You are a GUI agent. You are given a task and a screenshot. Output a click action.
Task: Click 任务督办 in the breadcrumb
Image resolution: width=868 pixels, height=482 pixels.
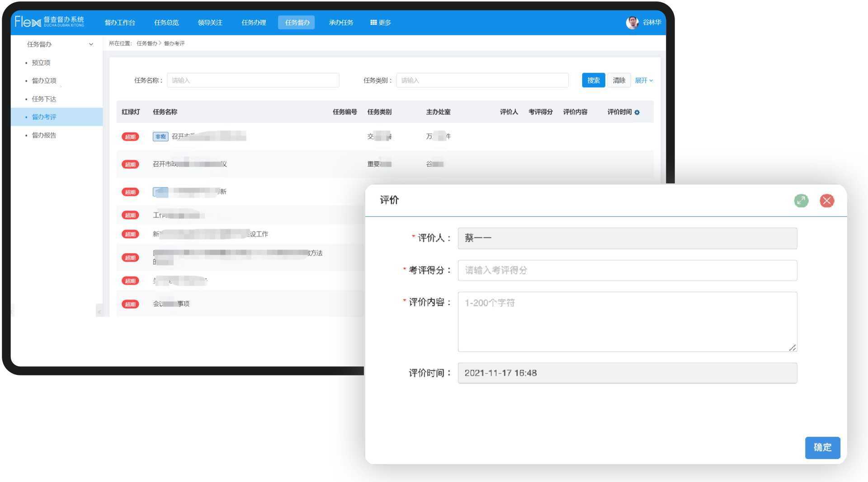(x=147, y=43)
